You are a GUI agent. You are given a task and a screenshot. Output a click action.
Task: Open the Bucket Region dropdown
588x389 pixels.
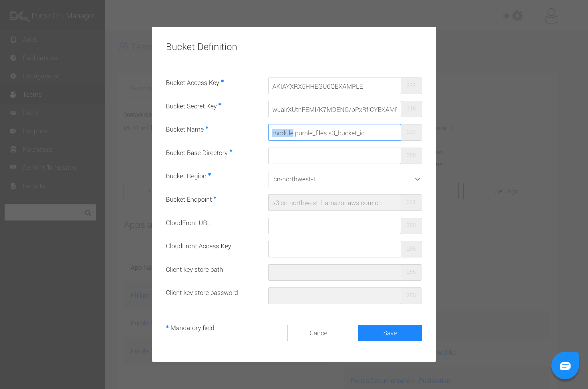coord(345,179)
